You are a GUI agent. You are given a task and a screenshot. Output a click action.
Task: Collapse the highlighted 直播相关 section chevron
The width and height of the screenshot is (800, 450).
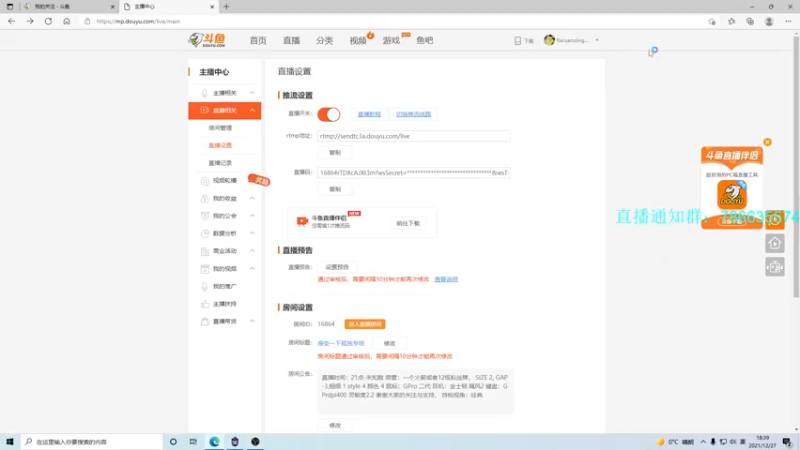(x=252, y=110)
